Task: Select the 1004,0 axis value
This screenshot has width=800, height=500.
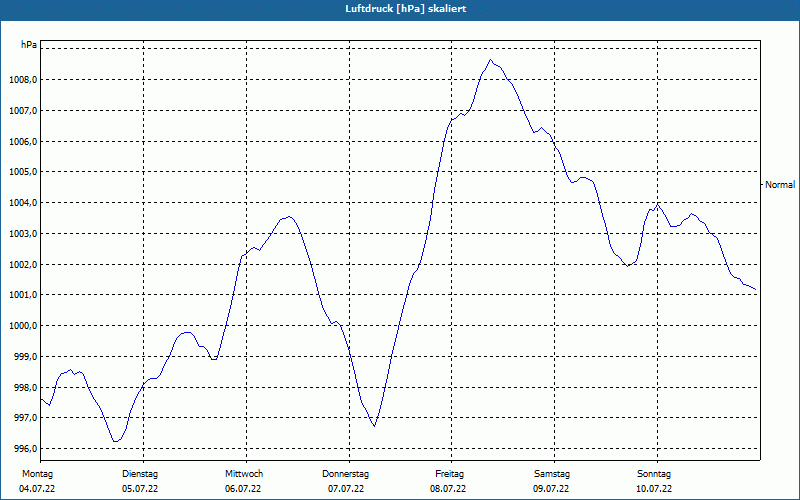Action: coord(22,203)
